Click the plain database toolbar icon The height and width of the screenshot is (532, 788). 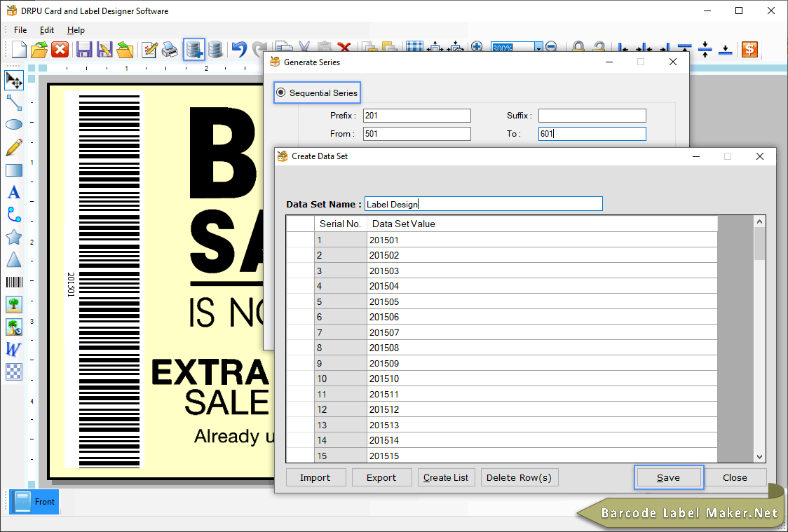click(x=216, y=50)
